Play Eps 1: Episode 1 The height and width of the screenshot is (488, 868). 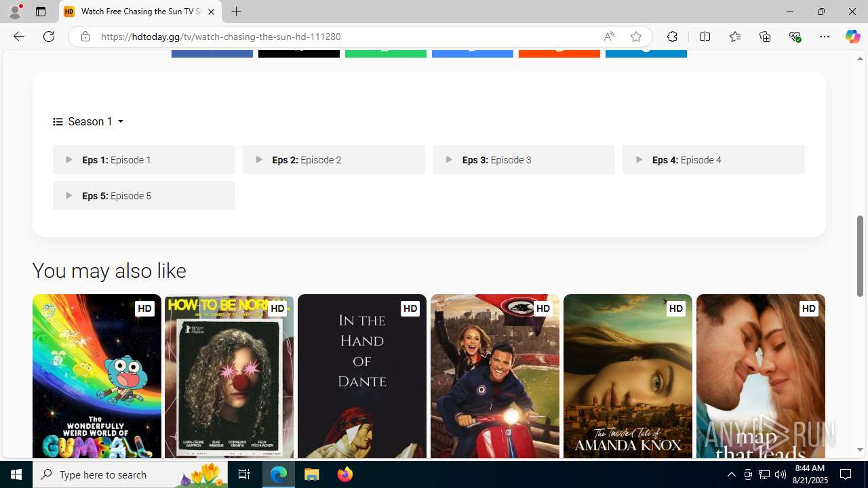144,160
